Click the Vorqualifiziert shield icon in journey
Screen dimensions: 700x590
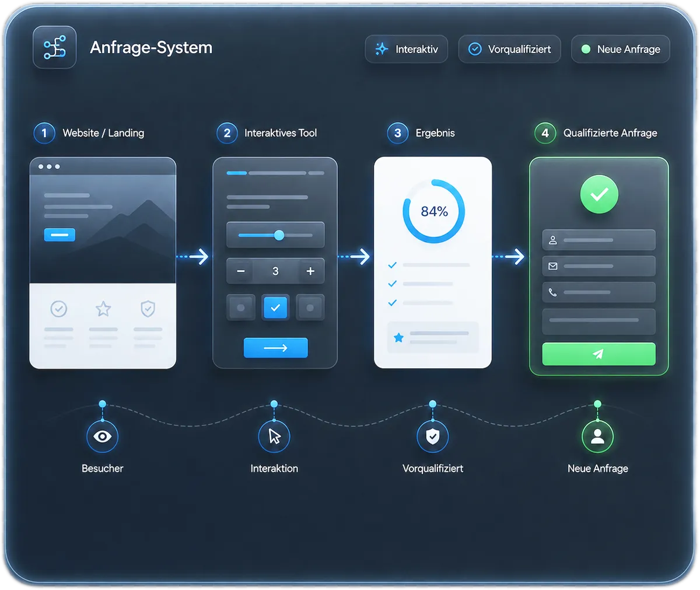[433, 437]
